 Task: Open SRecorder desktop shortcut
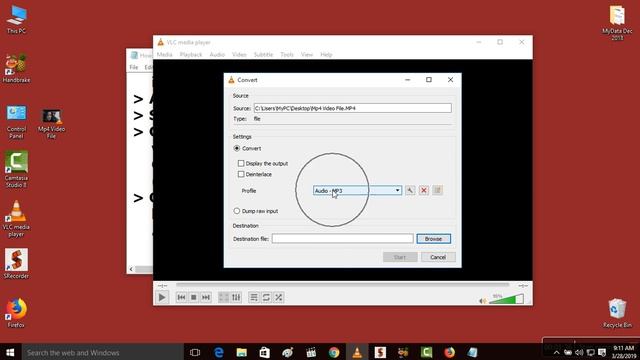[x=16, y=264]
